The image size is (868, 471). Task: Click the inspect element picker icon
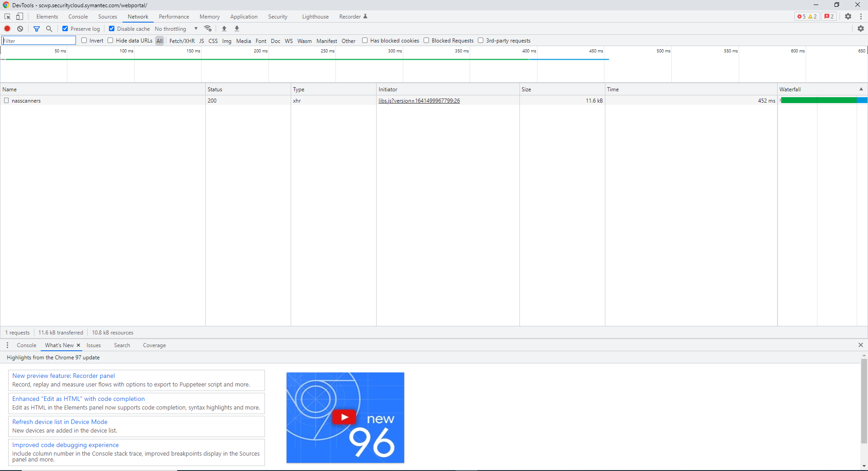click(7, 17)
